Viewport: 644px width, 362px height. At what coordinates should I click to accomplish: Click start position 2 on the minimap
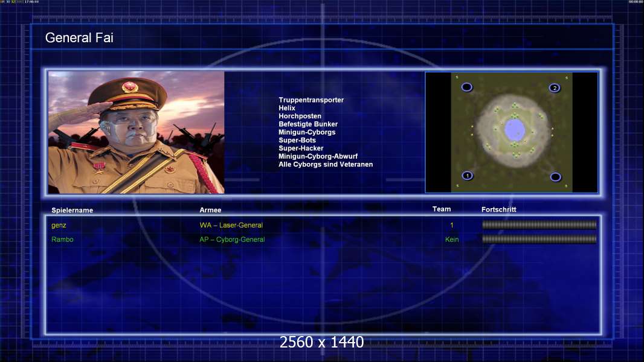555,87
